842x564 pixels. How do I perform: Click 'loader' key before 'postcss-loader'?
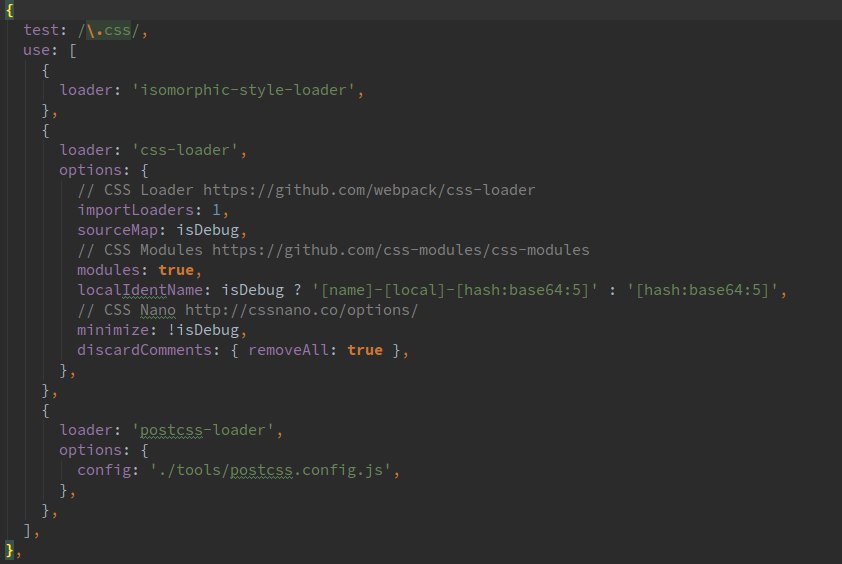tap(86, 430)
